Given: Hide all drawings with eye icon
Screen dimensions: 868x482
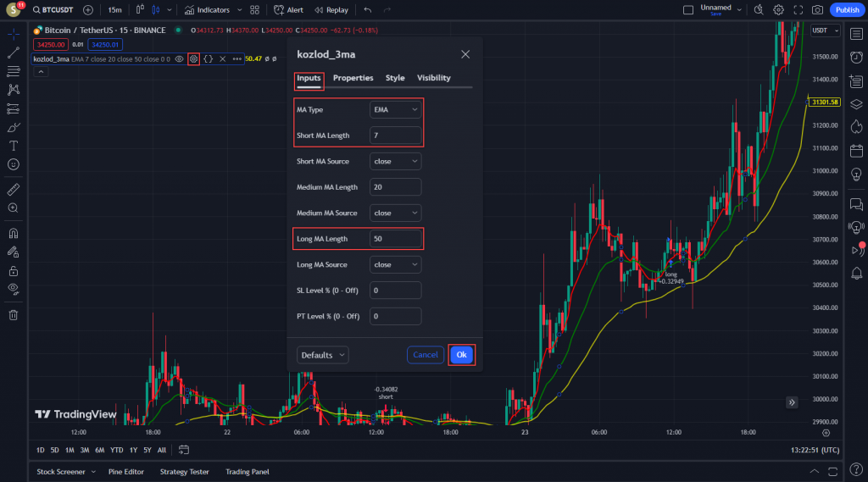Looking at the screenshot, I should [x=14, y=289].
